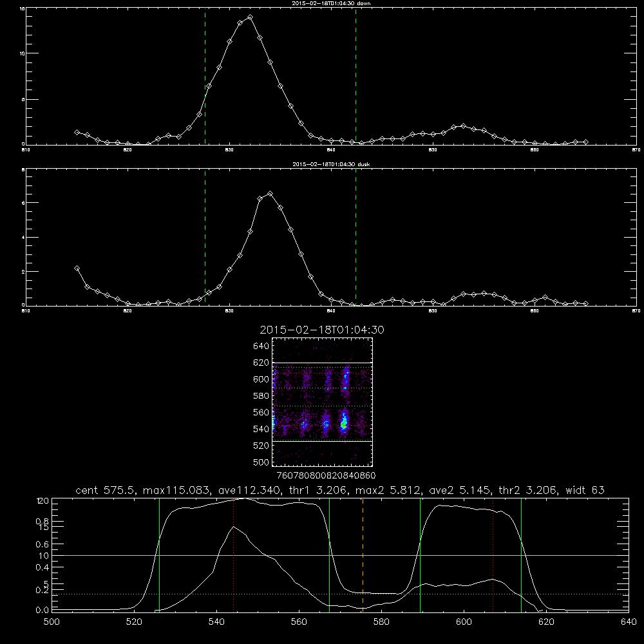Click the green vertical line near 590 in bottom plot

[420, 555]
